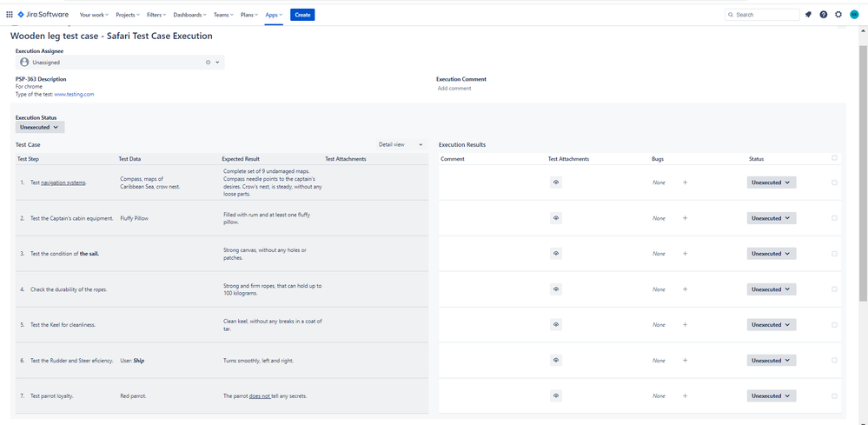Tick the select-all checkbox in Status header

tap(834, 157)
